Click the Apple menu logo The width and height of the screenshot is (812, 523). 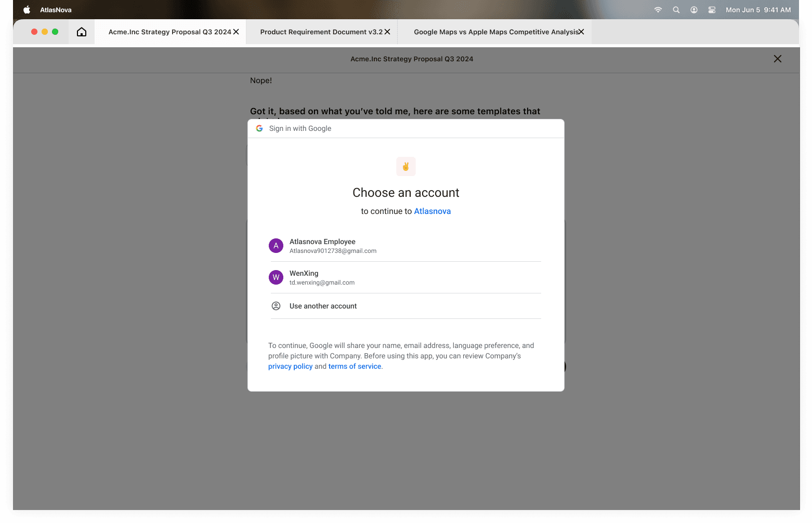click(27, 10)
